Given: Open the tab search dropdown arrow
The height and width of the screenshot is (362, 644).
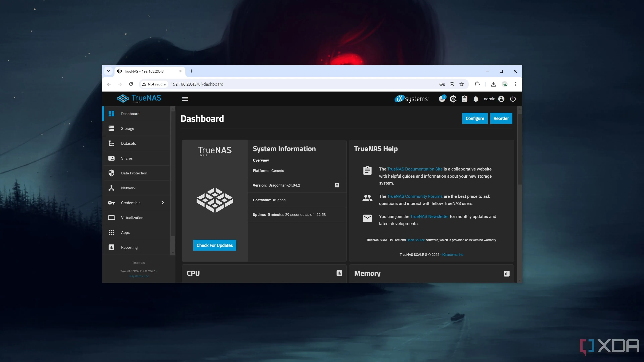Looking at the screenshot, I should tap(108, 71).
